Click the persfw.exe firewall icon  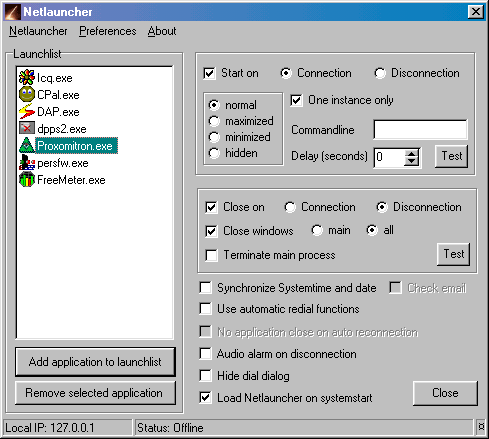coord(27,163)
